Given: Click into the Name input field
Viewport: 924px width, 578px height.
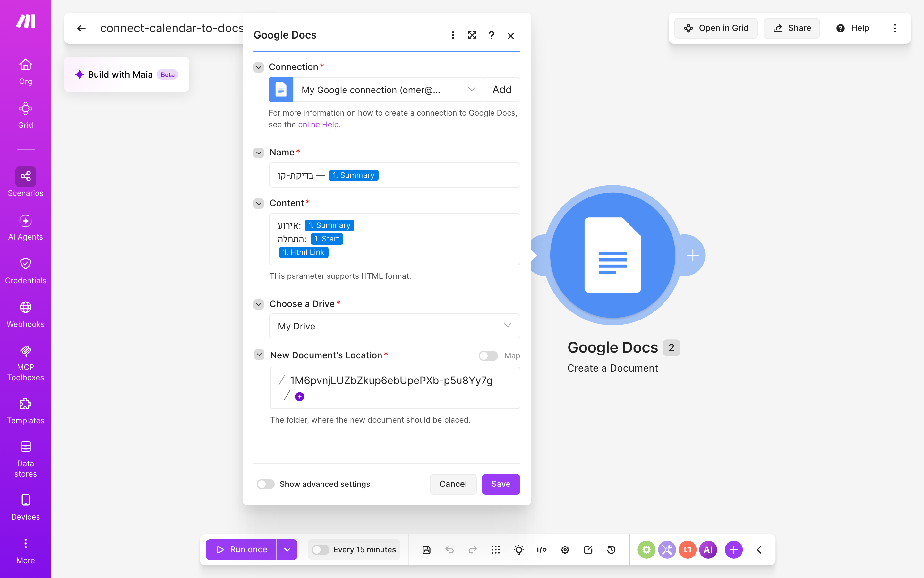Looking at the screenshot, I should coord(395,175).
